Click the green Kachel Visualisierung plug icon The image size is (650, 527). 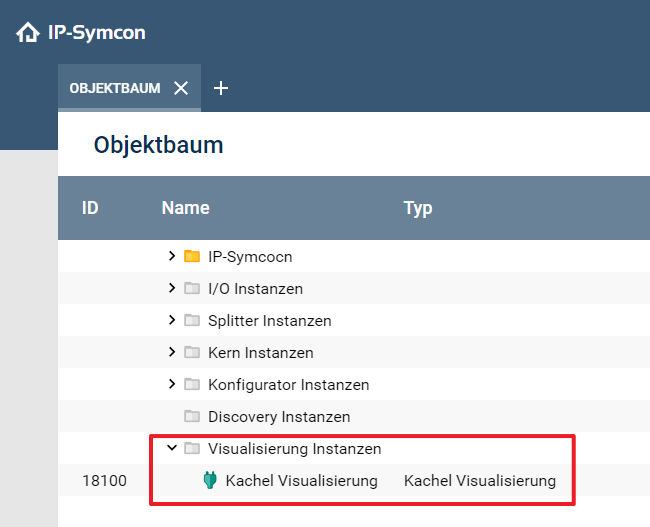coord(210,481)
